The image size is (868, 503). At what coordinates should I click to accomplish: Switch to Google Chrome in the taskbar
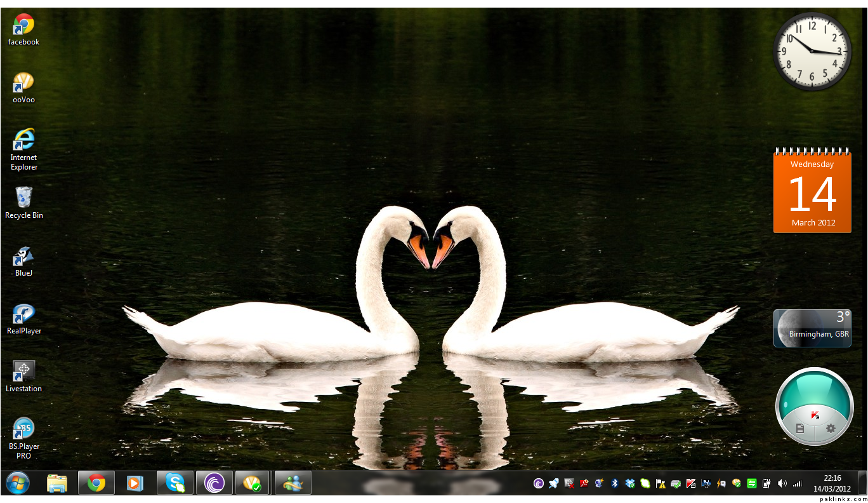coord(96,483)
